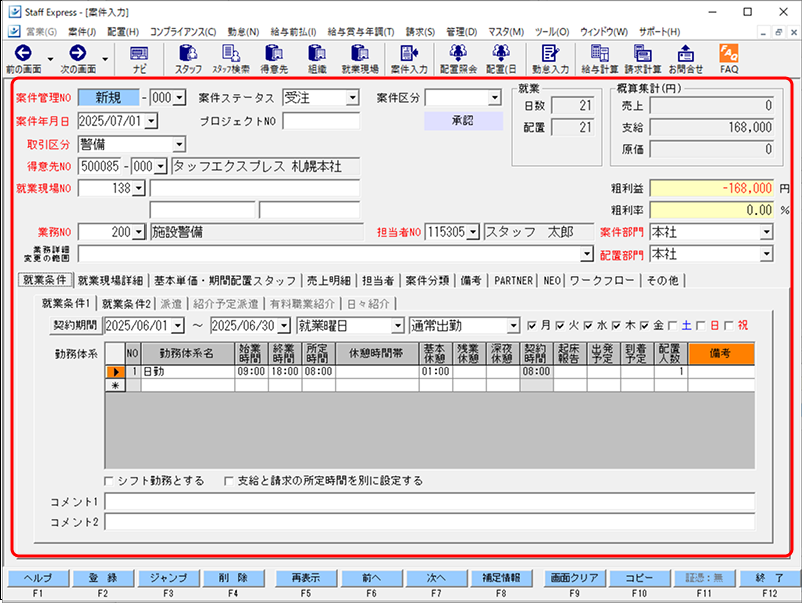Open 給与計算 payroll calculation icon
This screenshot has height=603, width=802.
598,58
